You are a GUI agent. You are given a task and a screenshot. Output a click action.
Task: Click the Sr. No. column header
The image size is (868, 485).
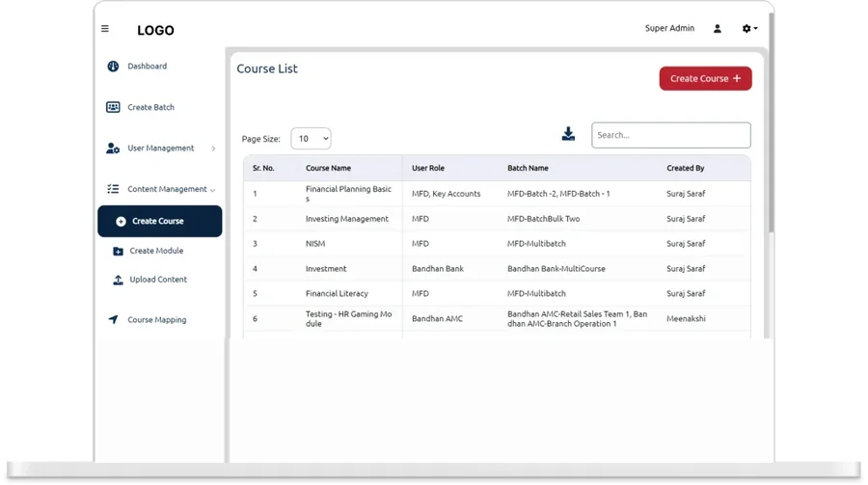coord(263,169)
